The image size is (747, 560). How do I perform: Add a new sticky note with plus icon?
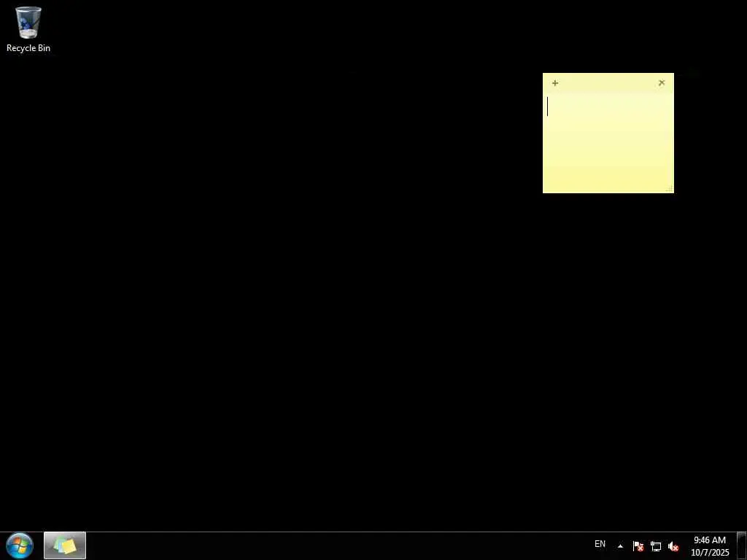pos(555,83)
